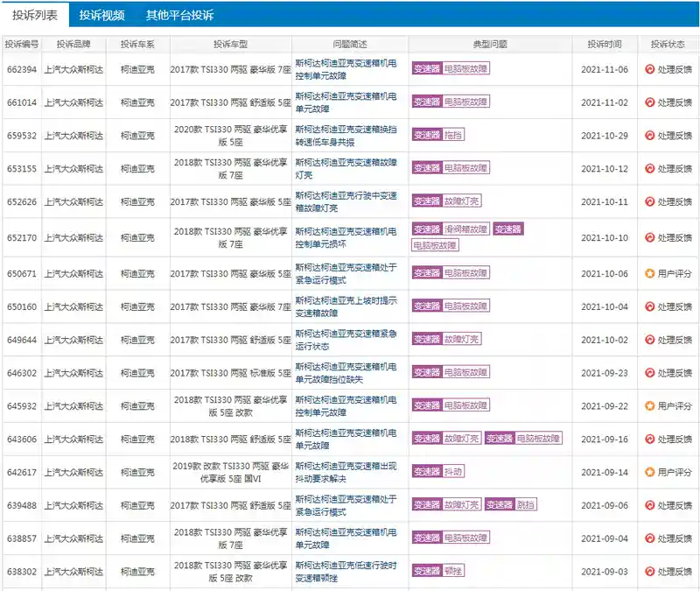Viewport: 700px width, 591px height.
Task: Click orange rating icon in row 645932
Action: tap(649, 406)
